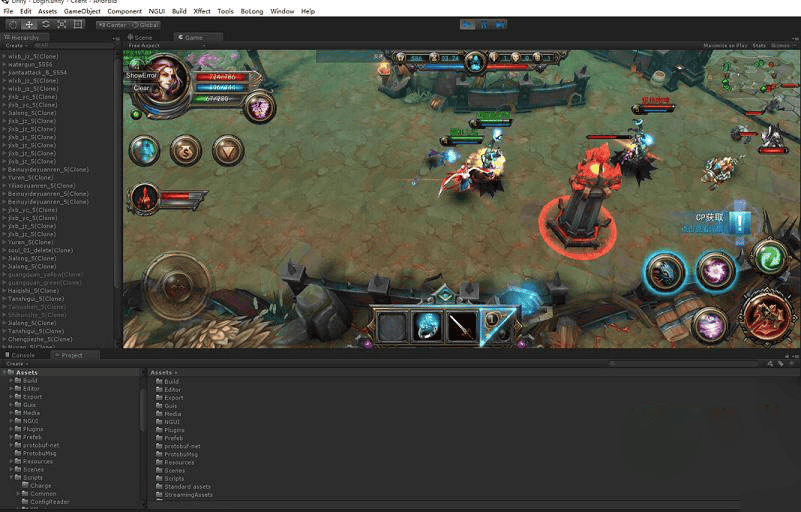Viewport: 801px width, 512px height.
Task: Select the Scale tool in the toolbar
Action: point(62,24)
